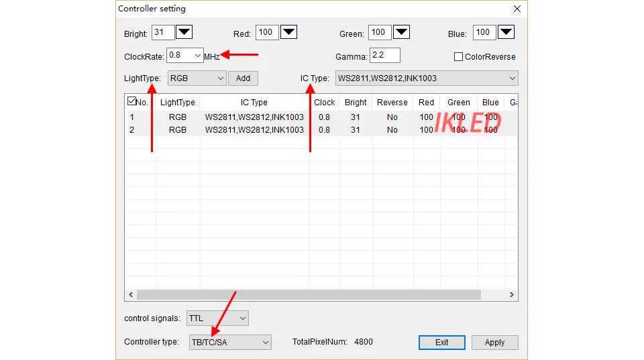644x360 pixels.
Task: Click the Blue column header
Action: pyautogui.click(x=490, y=102)
